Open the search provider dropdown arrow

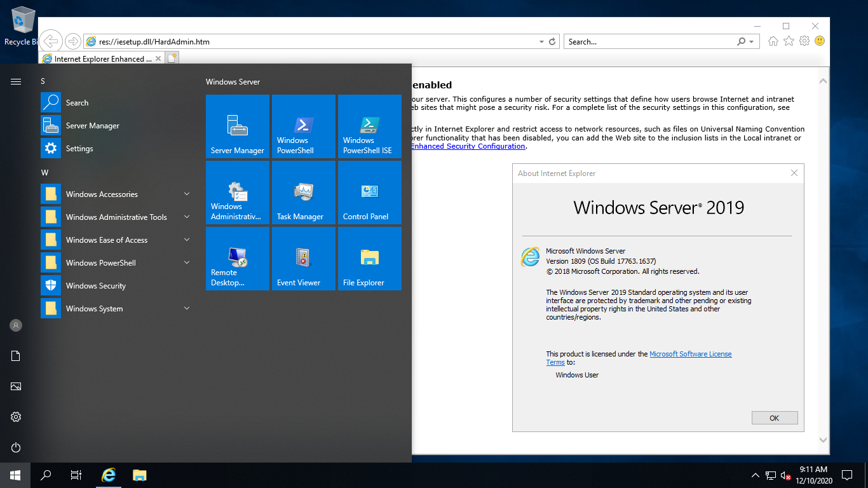coord(751,42)
